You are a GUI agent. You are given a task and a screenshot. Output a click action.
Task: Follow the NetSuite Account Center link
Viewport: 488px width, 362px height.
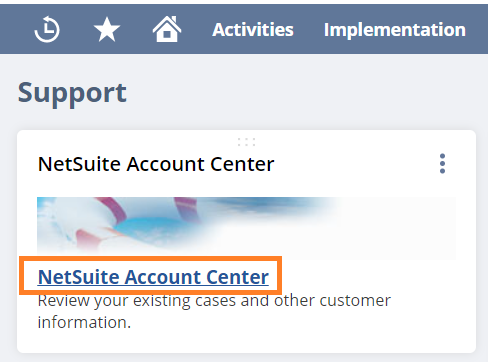coord(153,277)
